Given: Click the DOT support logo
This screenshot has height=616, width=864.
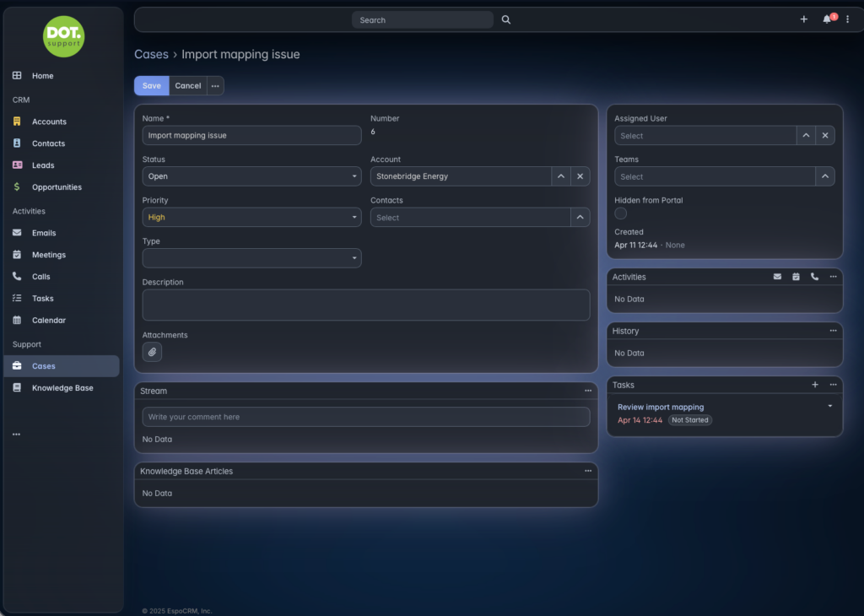Looking at the screenshot, I should [x=63, y=36].
